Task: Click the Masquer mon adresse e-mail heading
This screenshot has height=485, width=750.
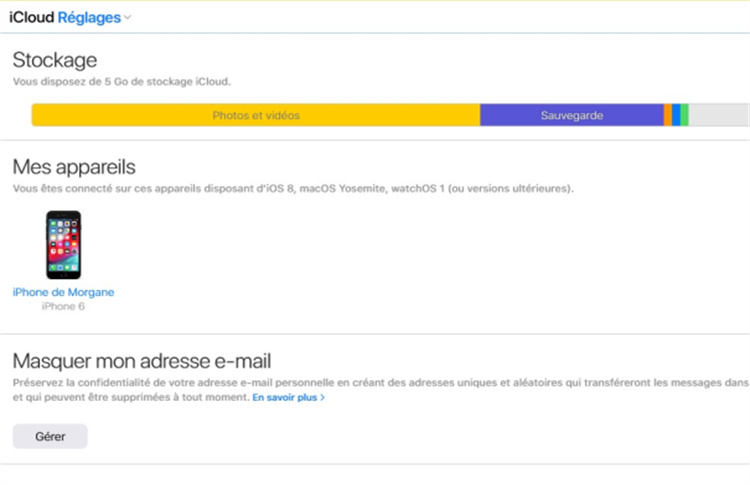Action: [x=141, y=361]
